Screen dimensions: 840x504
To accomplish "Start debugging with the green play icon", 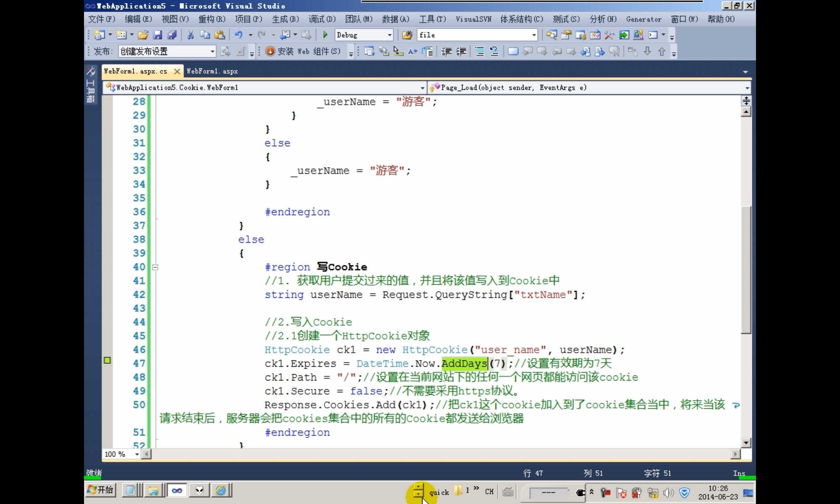I will click(x=325, y=35).
